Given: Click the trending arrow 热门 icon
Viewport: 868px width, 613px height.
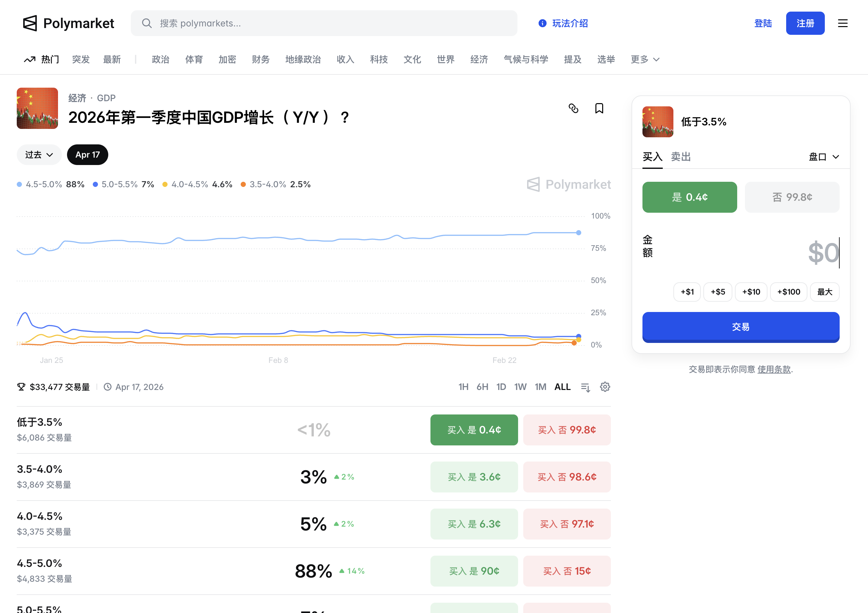Looking at the screenshot, I should (30, 59).
